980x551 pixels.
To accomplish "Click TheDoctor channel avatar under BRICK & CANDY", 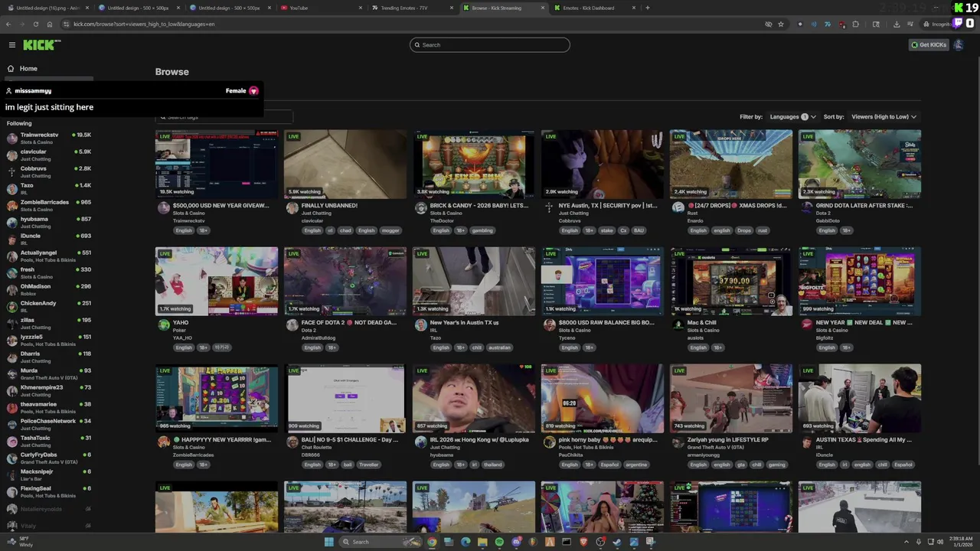I will point(420,208).
